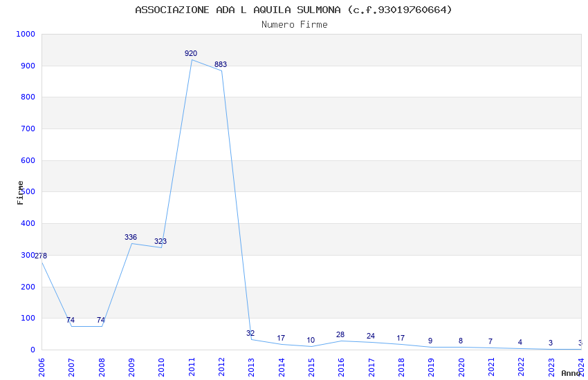Click the data label 920

191,53
